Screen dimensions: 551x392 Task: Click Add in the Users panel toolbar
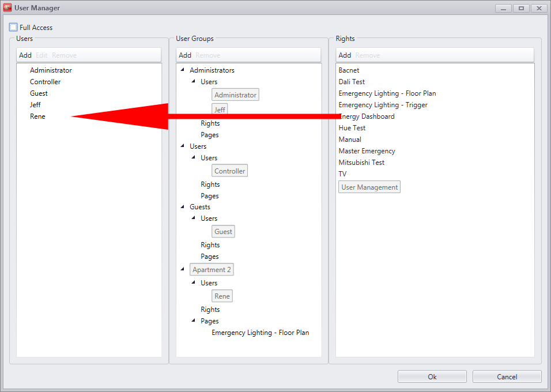(25, 55)
